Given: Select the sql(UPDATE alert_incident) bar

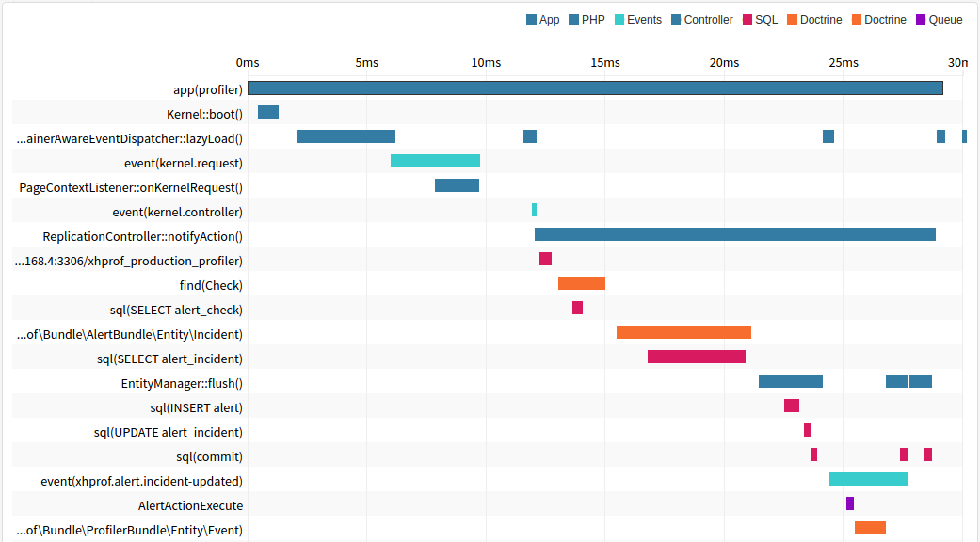Looking at the screenshot, I should click(807, 431).
